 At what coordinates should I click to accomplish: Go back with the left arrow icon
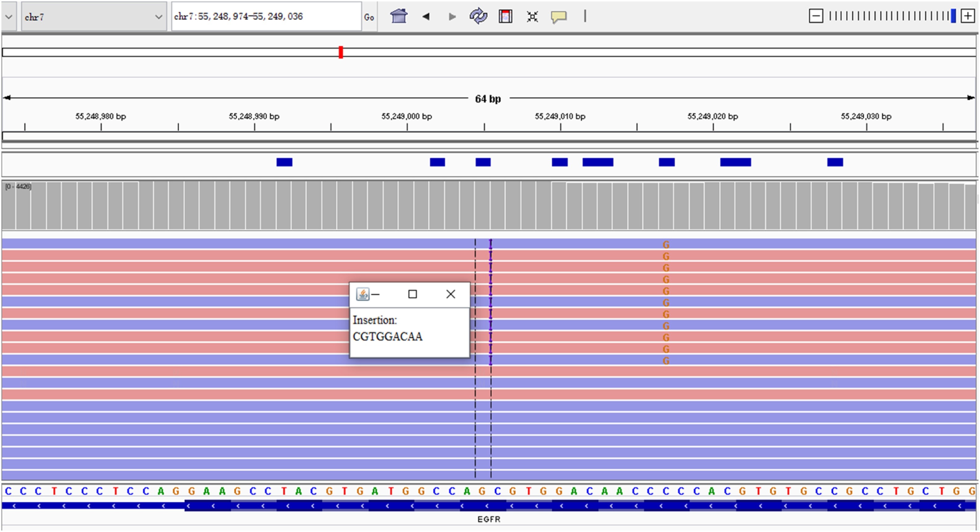(x=426, y=16)
